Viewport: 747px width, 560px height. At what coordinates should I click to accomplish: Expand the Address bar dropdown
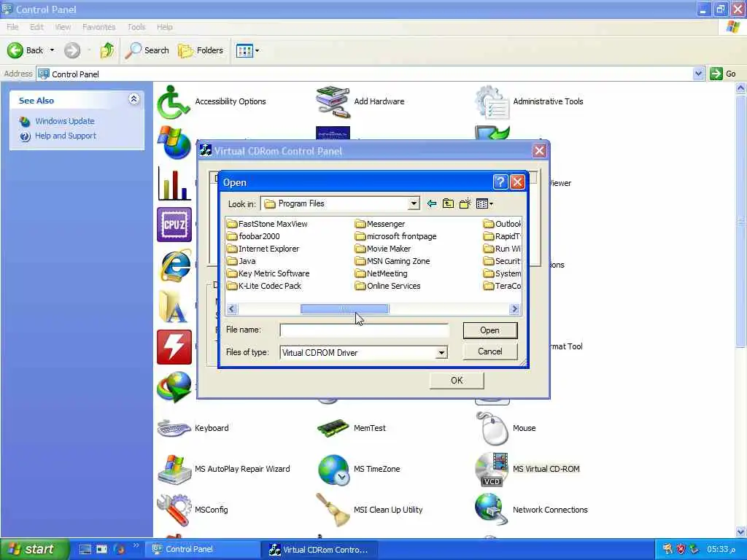[x=698, y=74]
